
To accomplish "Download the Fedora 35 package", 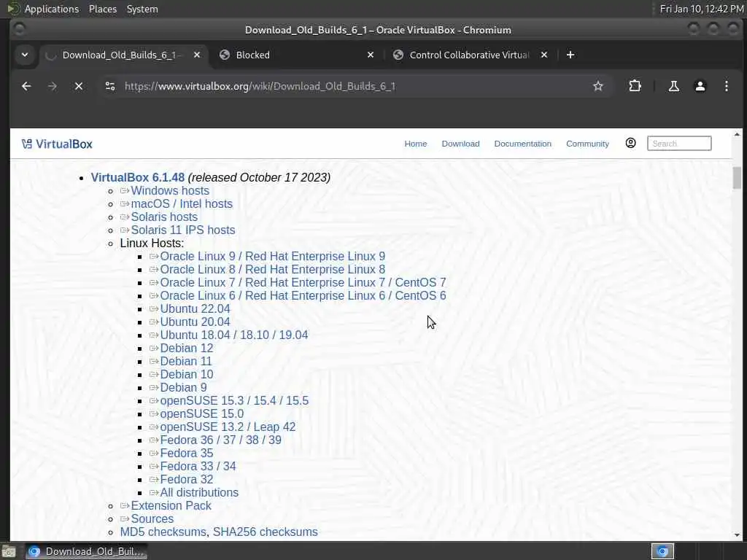I will [x=186, y=454].
